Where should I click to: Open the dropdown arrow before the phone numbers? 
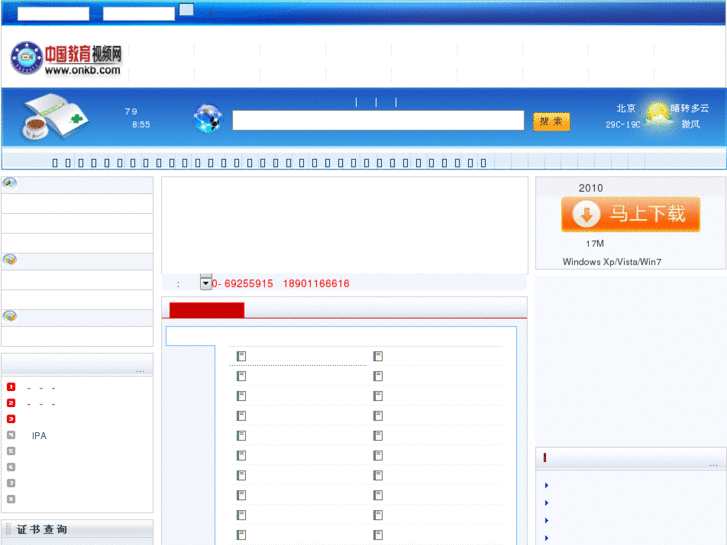coord(205,282)
